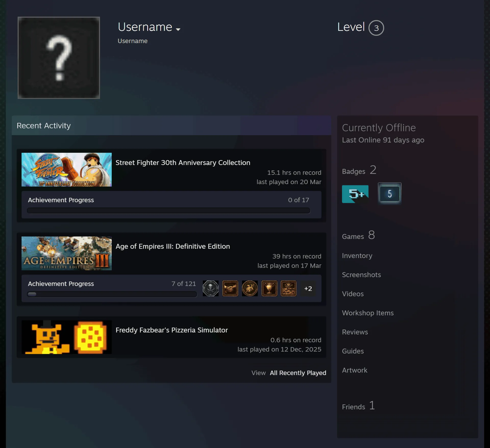Image resolution: width=490 pixels, height=448 pixels.
Task: Click the Level 3 circle badge
Action: (376, 28)
